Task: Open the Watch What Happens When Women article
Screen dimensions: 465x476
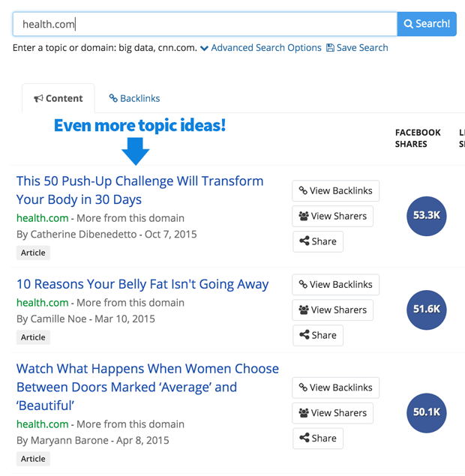Action: [148, 387]
